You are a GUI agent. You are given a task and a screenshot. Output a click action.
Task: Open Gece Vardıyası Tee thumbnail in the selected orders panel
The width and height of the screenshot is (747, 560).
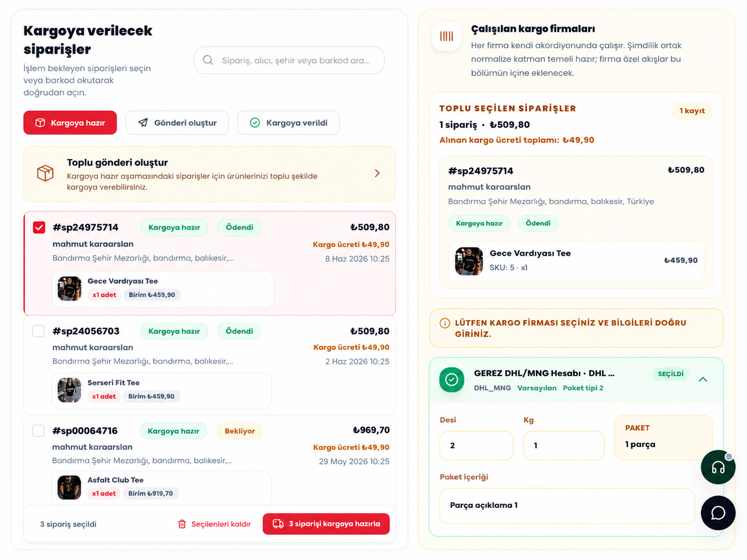[469, 261]
